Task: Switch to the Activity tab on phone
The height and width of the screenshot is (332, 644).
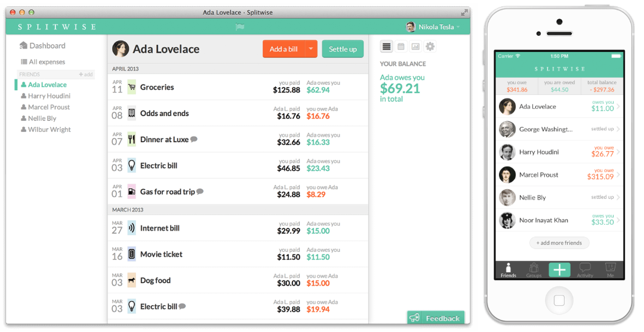Action: tap(585, 270)
